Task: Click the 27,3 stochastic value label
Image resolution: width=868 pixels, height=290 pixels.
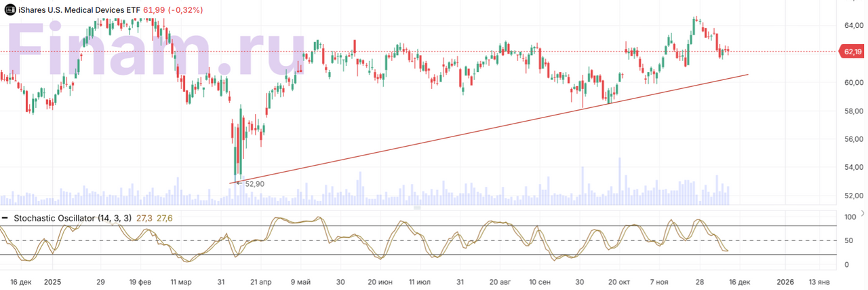Action: pos(144,218)
